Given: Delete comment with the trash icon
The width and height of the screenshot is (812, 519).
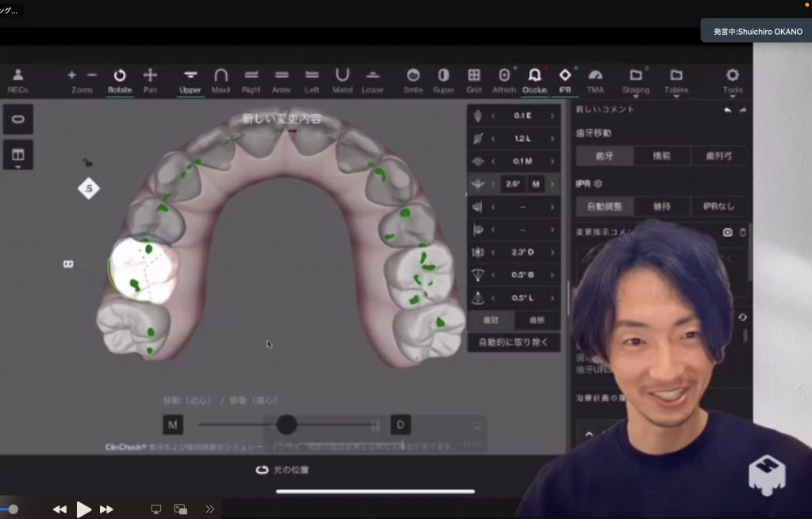Looking at the screenshot, I should point(742,232).
